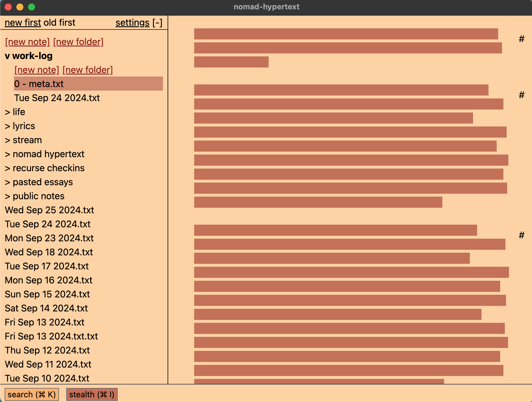Create a new note at root level
Viewport: 532px width, 402px height.
point(27,42)
